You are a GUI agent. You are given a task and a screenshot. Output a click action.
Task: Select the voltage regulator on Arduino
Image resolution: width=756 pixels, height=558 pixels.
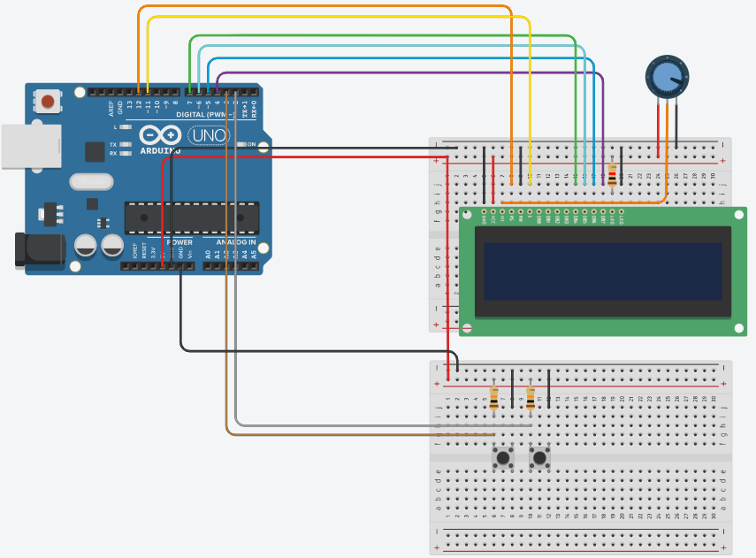[50, 214]
